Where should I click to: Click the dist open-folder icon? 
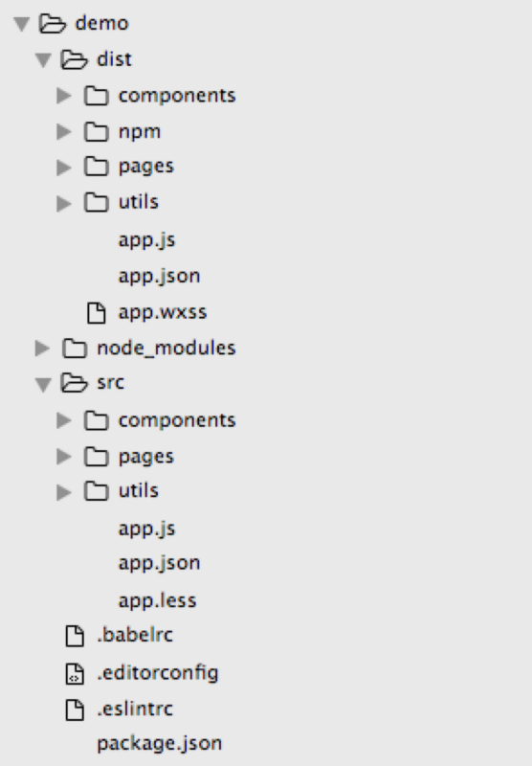(74, 59)
